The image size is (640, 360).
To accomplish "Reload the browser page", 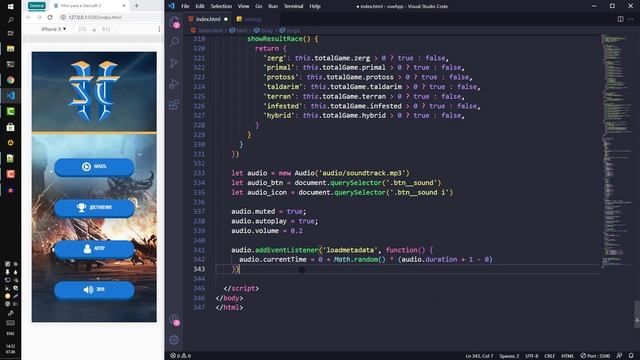I will coord(50,18).
